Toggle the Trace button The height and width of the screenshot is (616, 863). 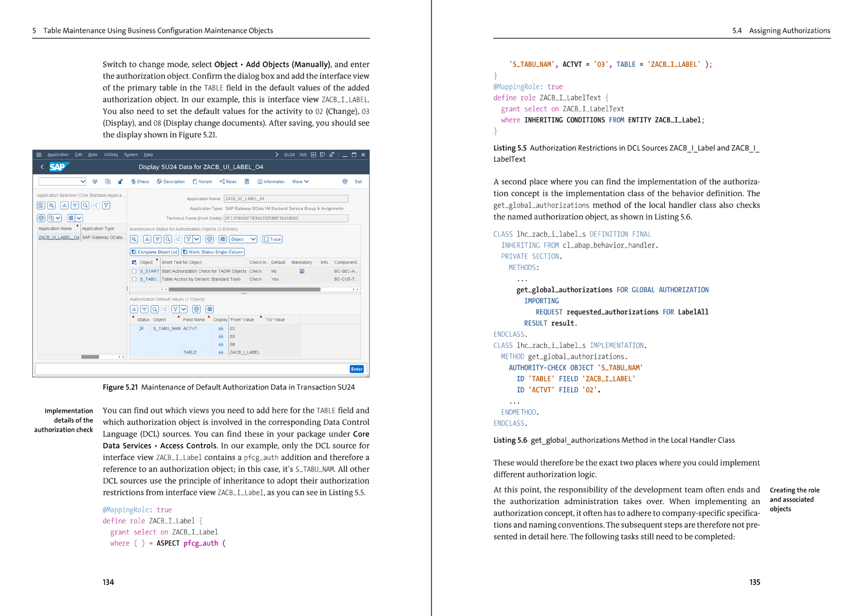pyautogui.click(x=272, y=239)
